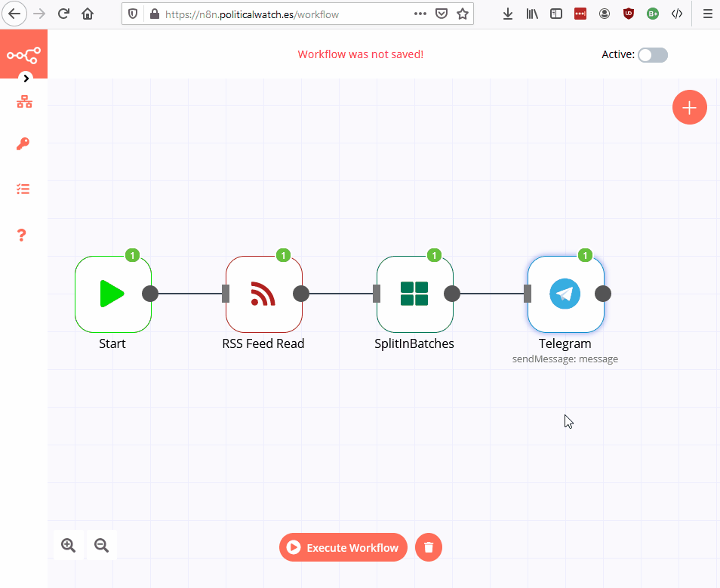Zoom out of the workflow canvas

coord(101,545)
